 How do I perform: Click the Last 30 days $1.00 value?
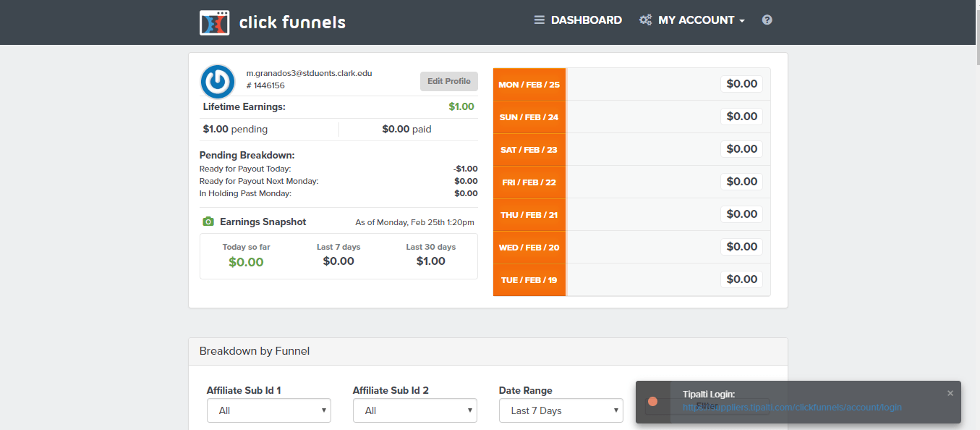click(x=431, y=261)
